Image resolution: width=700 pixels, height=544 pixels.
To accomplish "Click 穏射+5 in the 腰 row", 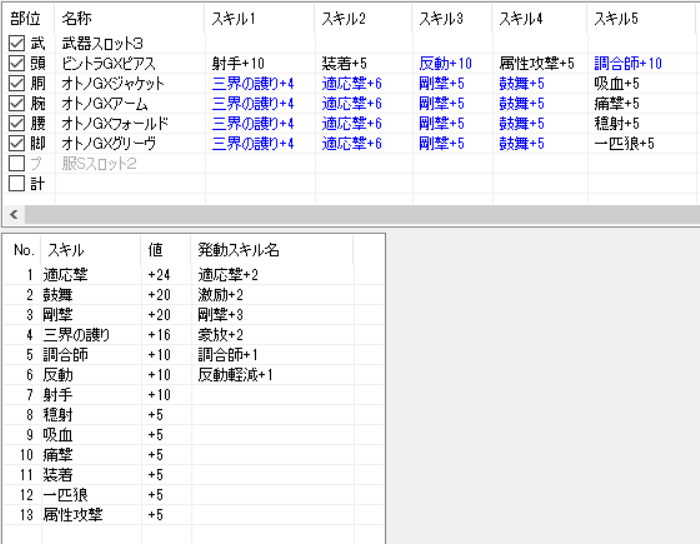I will (x=617, y=124).
